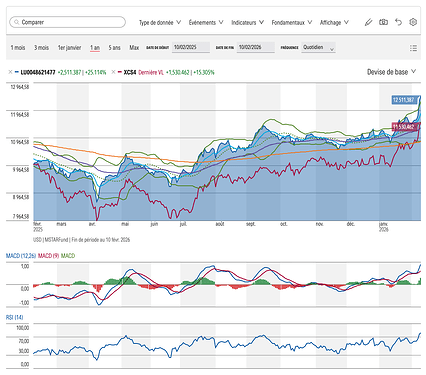
Task: Open the Affichage dropdown
Action: pyautogui.click(x=334, y=23)
